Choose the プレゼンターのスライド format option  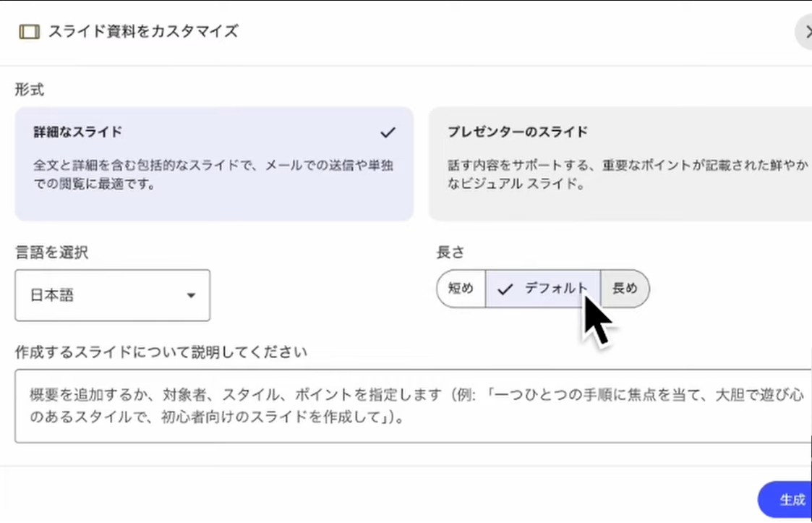(x=620, y=164)
